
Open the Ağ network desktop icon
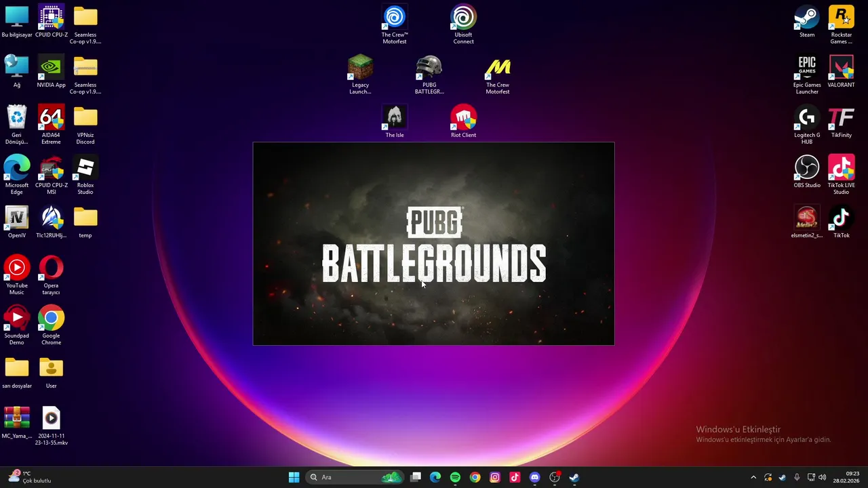pyautogui.click(x=17, y=73)
